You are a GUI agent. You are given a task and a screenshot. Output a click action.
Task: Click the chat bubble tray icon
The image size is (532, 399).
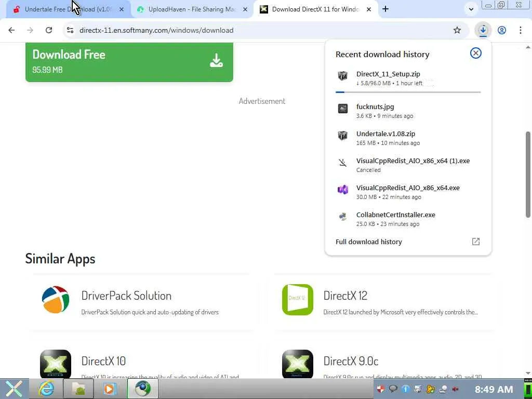tap(393, 389)
